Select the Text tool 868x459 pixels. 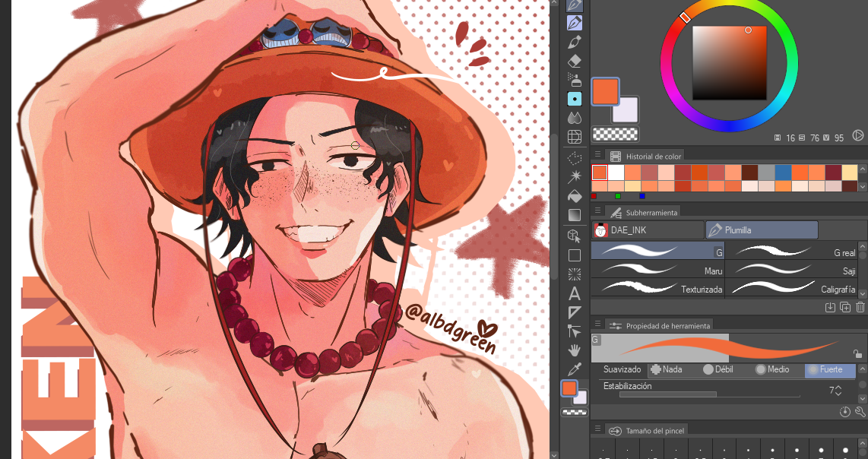tap(575, 293)
